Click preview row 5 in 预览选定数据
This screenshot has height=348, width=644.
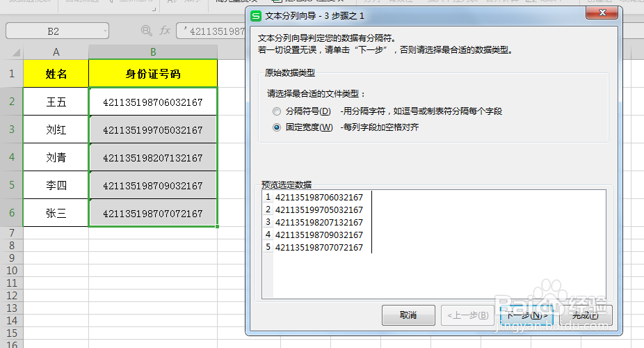point(319,247)
